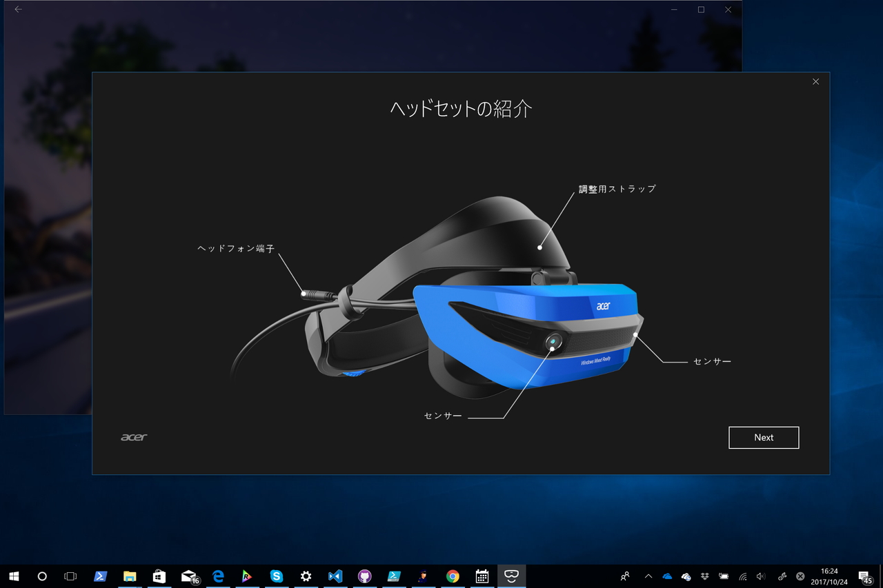Open Google Chrome from the taskbar
883x588 pixels.
pos(453,576)
